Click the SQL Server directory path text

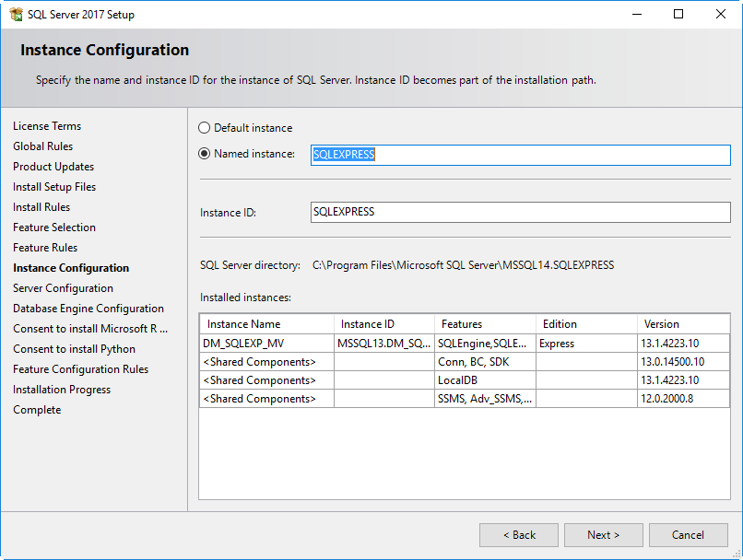click(463, 265)
